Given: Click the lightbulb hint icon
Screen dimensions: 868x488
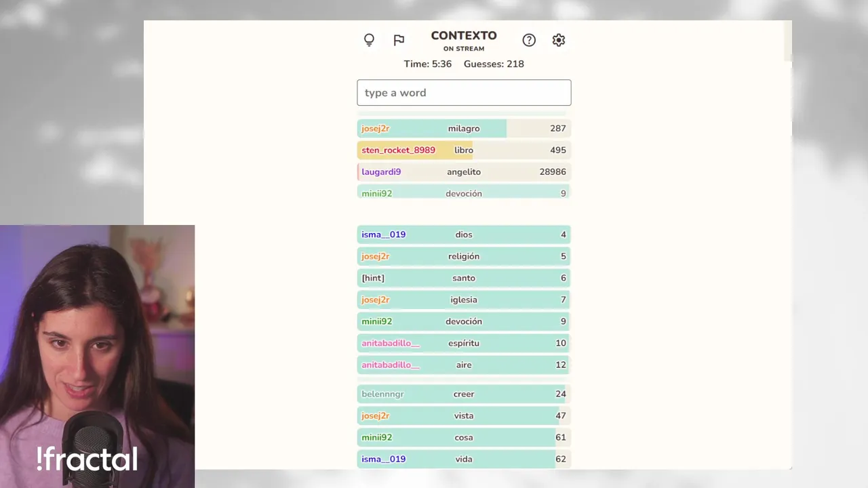Looking at the screenshot, I should (x=369, y=40).
